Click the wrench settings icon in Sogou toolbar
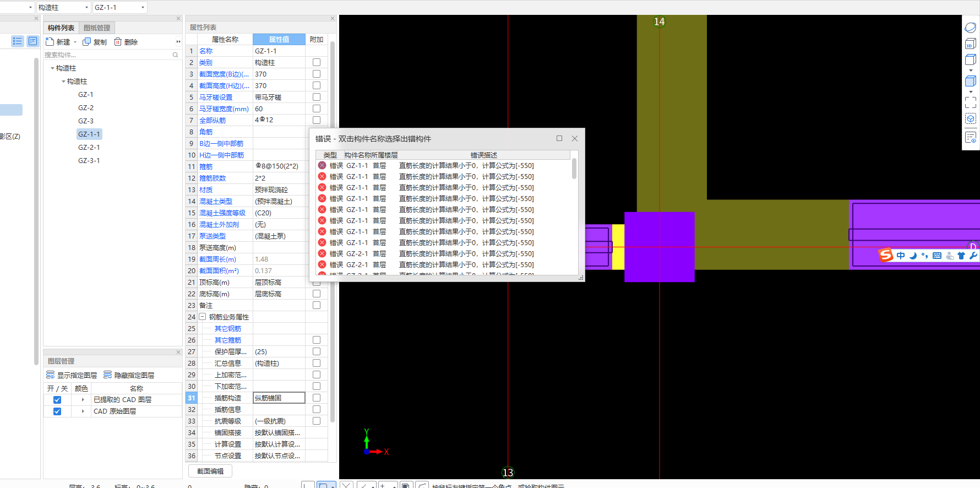The image size is (980, 488). 973,256
